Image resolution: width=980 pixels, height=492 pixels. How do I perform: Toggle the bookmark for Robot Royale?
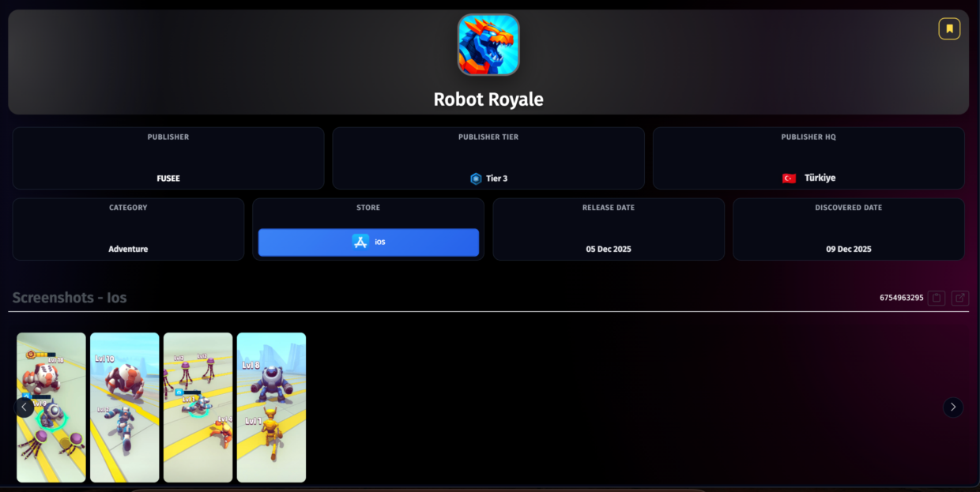949,29
